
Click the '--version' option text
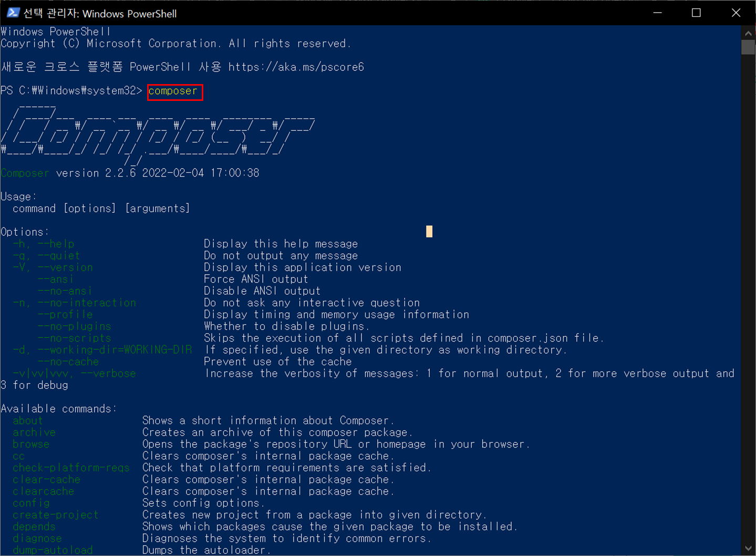[x=65, y=267]
